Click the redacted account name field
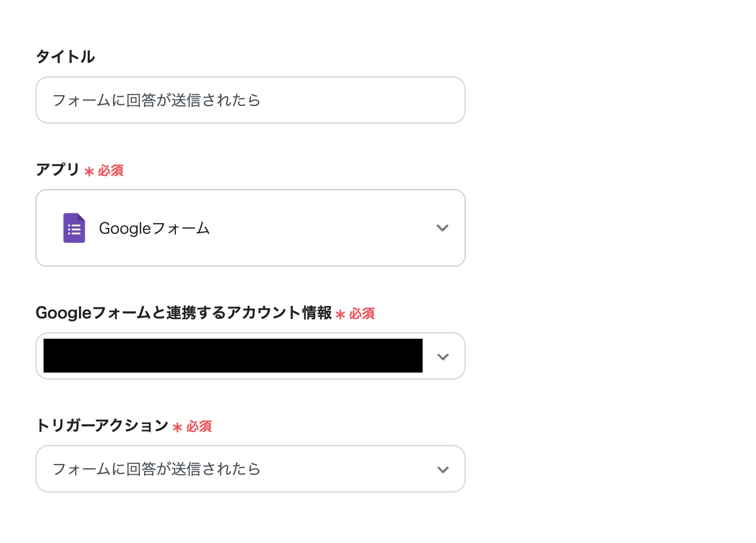Screen dimensions: 756x543 (x=233, y=356)
